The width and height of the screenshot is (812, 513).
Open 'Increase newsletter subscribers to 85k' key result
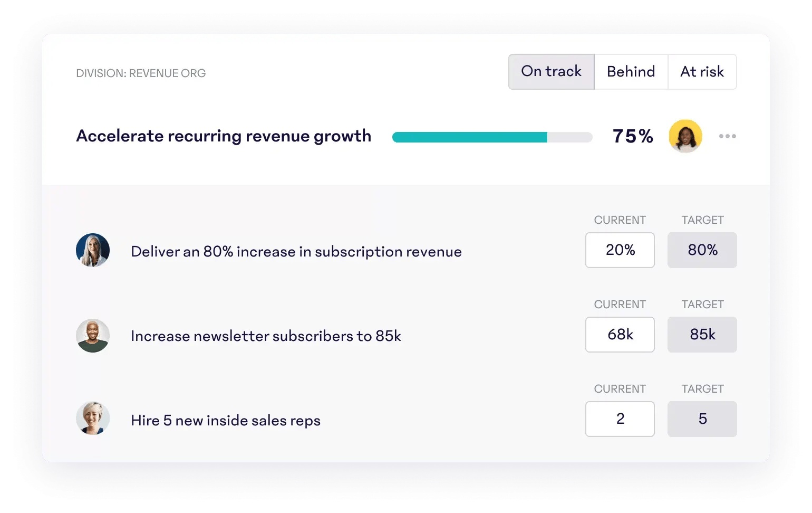point(266,336)
